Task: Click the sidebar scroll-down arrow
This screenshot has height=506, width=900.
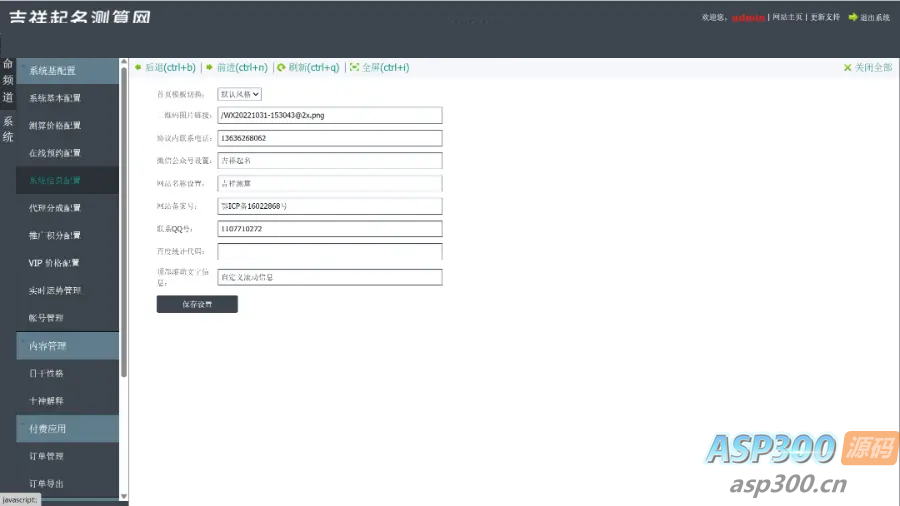Action: click(124, 497)
